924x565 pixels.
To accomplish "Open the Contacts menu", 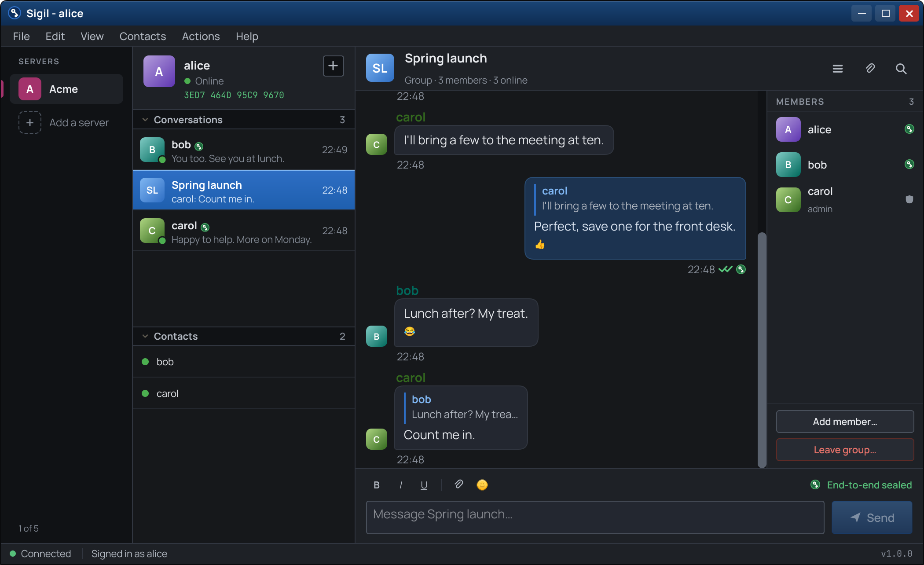I will click(143, 37).
